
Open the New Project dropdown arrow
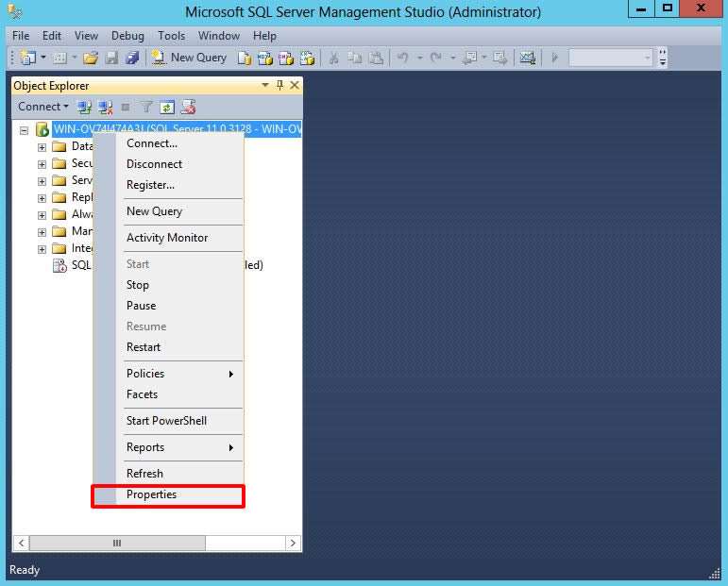(43, 58)
